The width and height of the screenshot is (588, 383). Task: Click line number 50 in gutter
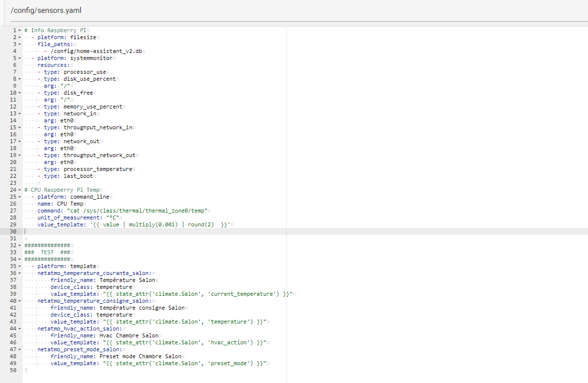(x=13, y=370)
